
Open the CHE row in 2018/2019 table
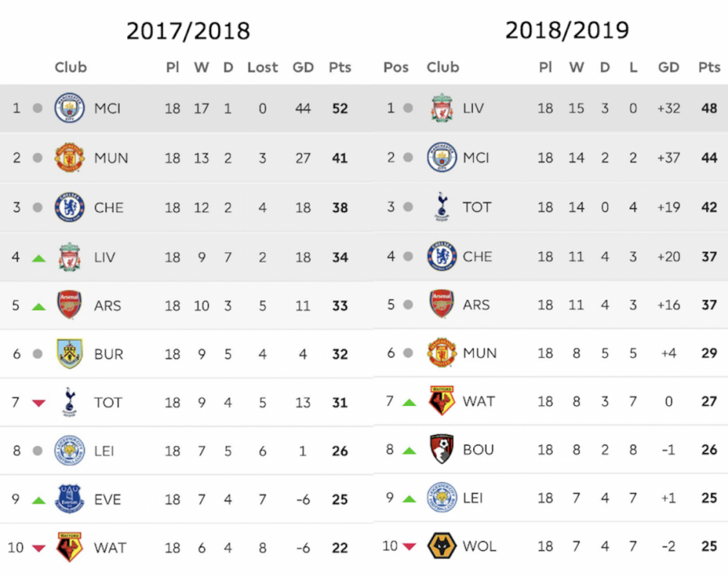tap(550, 256)
